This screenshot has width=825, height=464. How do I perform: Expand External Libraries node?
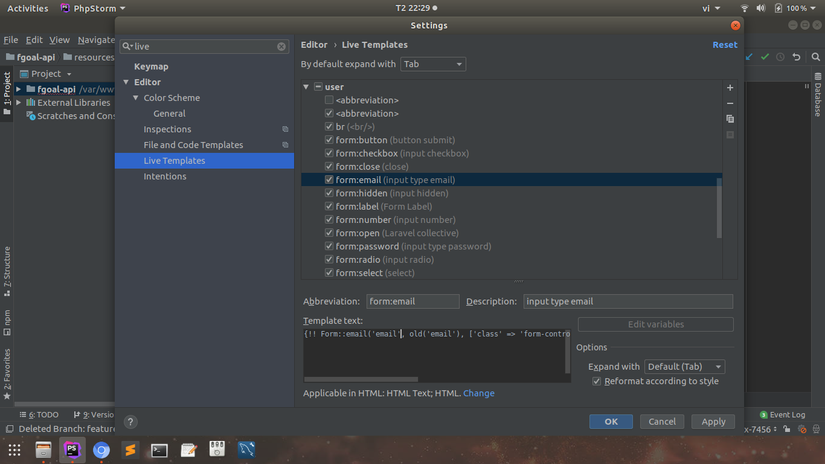pos(19,103)
